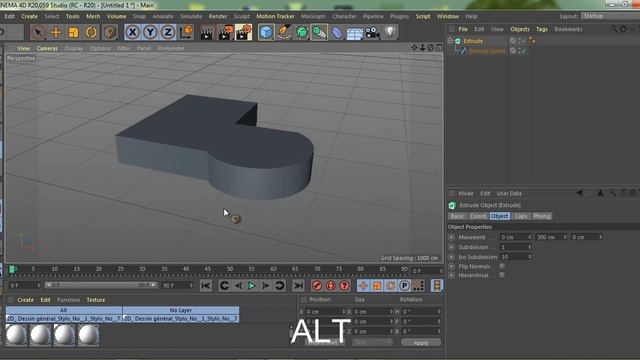The image size is (640, 360).
Task: Open the MoGraph menu
Action: [313, 16]
